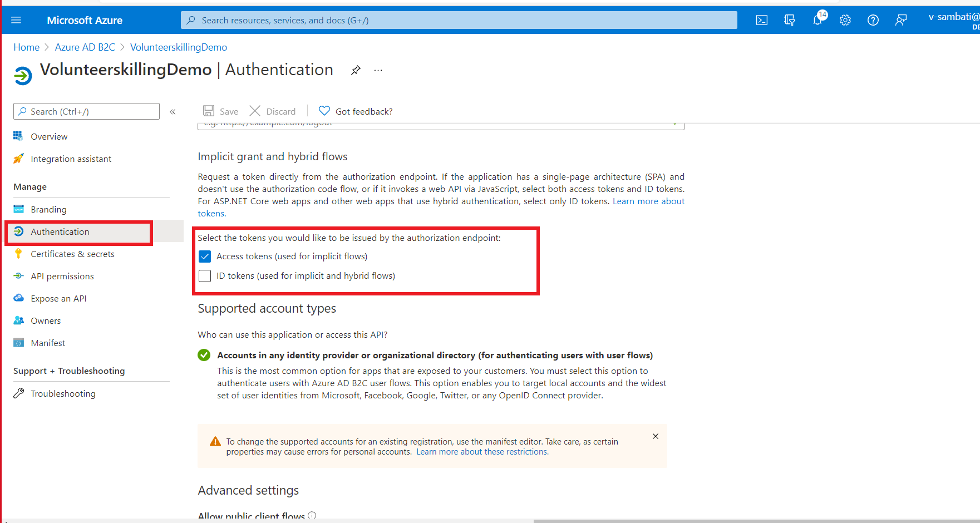This screenshot has height=523, width=980.
Task: Click the Integration assistant rocket icon
Action: pos(18,159)
